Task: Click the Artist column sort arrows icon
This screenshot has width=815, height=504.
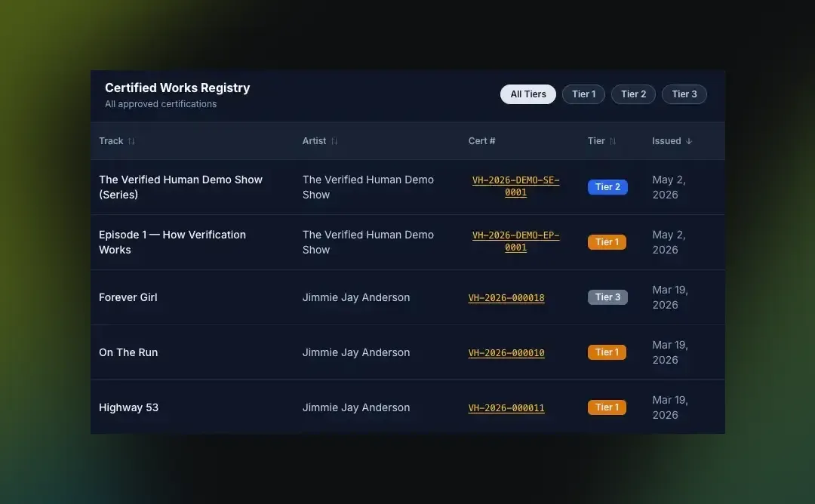Action: point(334,141)
